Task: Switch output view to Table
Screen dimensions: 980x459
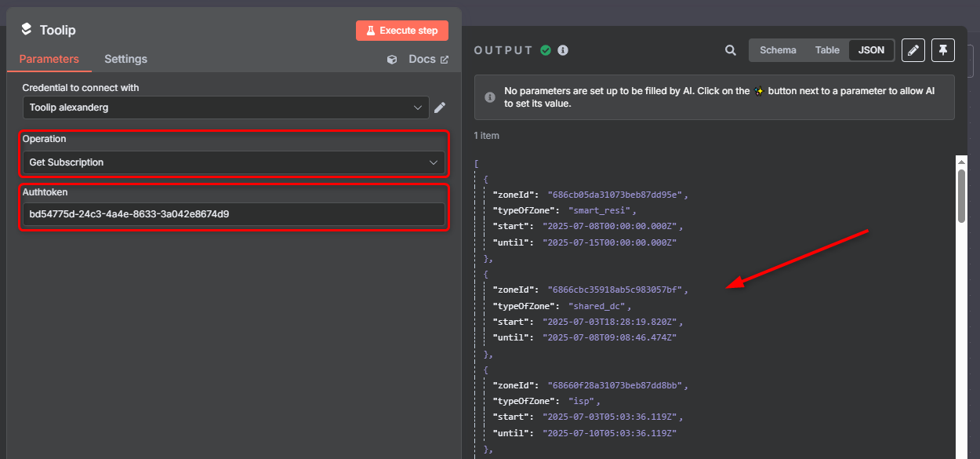Action: 827,50
